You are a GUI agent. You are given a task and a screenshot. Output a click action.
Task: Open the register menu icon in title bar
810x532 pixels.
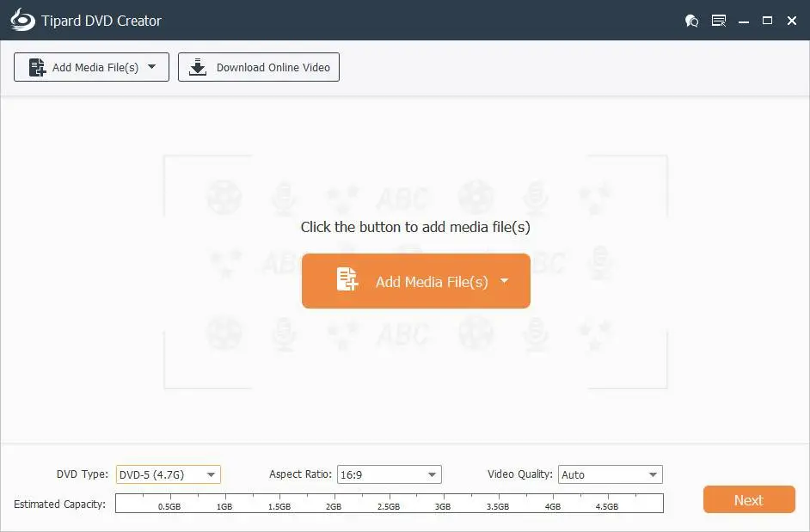(x=719, y=21)
